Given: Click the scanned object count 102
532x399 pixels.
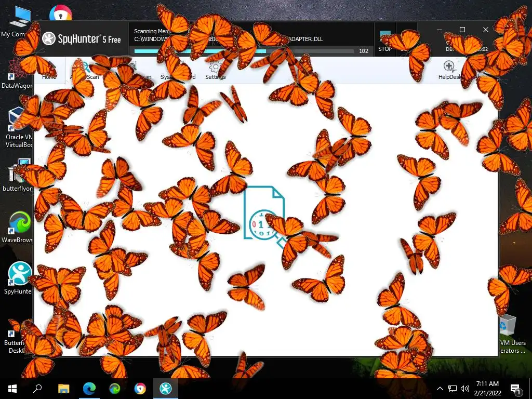Looking at the screenshot, I should (363, 51).
